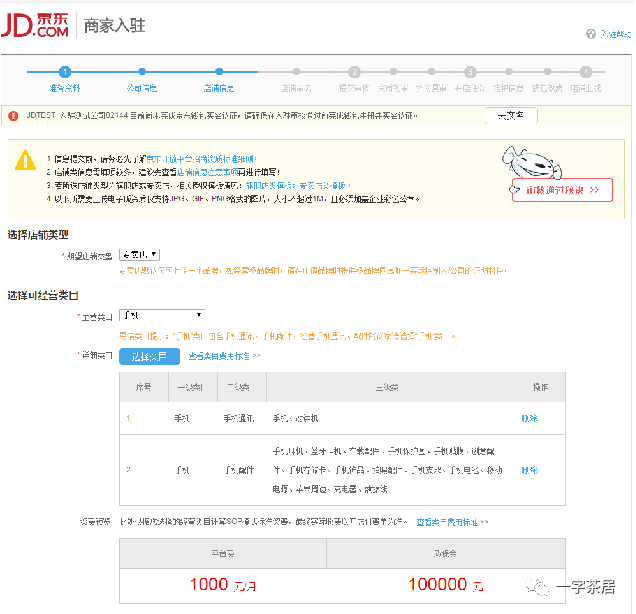Click the third-level category text in row 1

coord(295,418)
